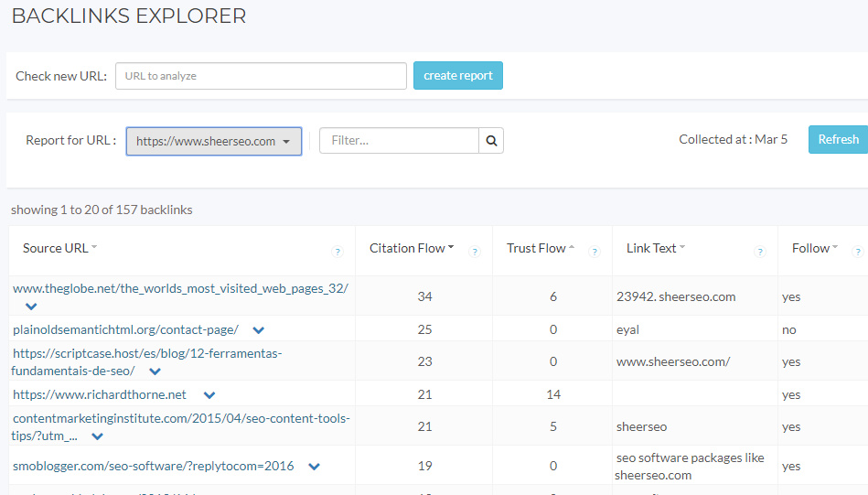Open help icon for Link Text column
Screen dimensions: 868x495
click(760, 252)
